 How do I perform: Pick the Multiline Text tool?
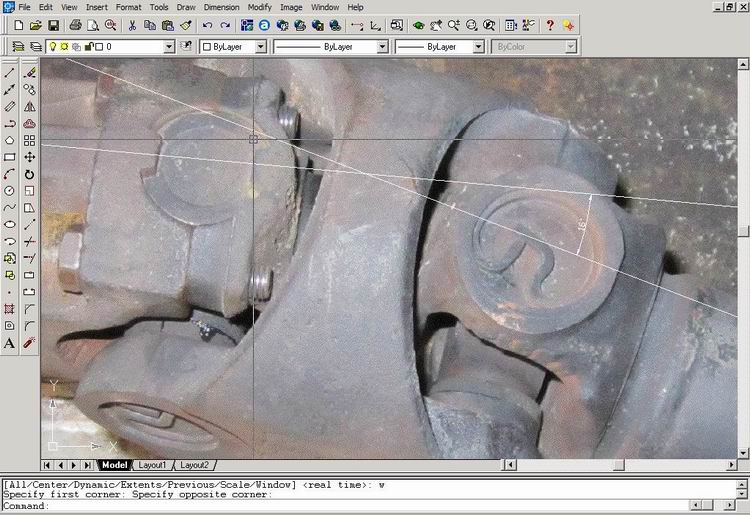point(9,343)
